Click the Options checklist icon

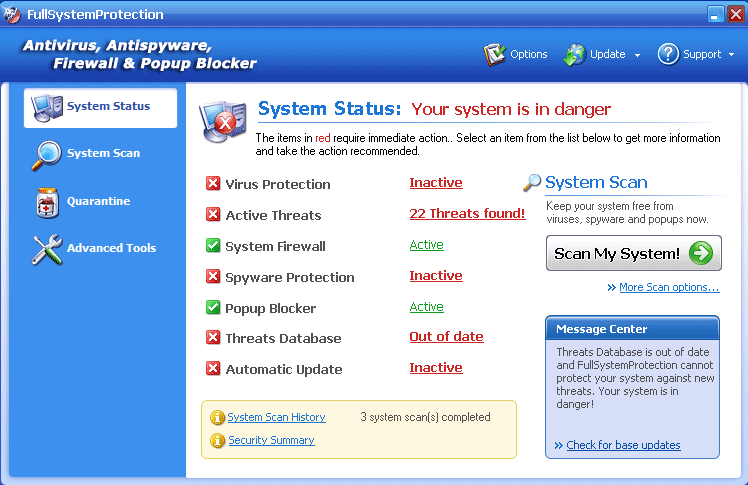pos(495,54)
